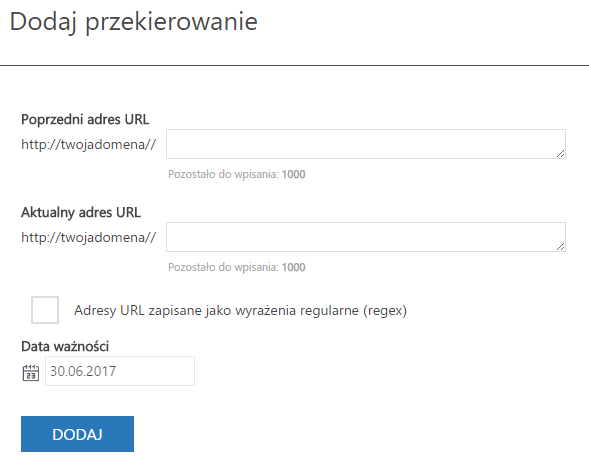Viewport: 589px width, 473px height.
Task: Click the 1000 character counter below Poprzedni field
Action: (294, 174)
